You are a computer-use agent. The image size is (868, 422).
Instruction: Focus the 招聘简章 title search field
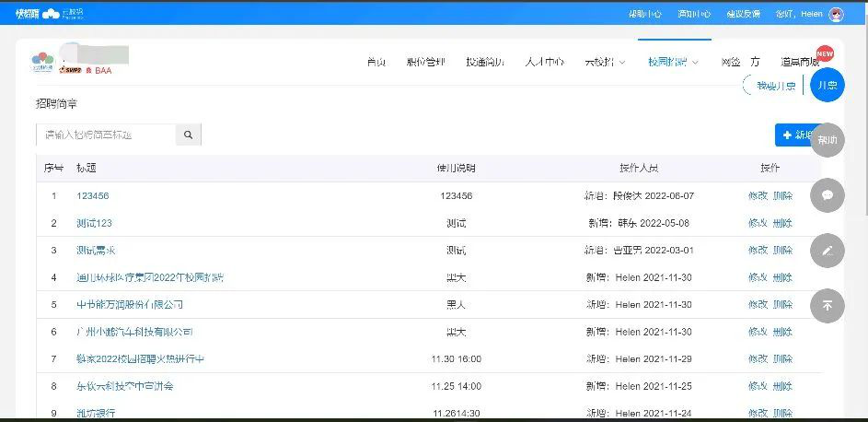pos(106,135)
